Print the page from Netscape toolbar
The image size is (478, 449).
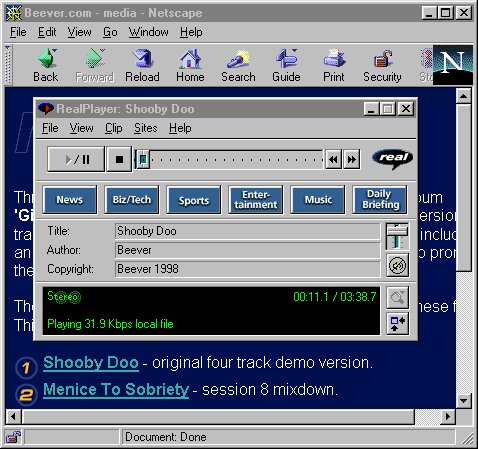[334, 66]
